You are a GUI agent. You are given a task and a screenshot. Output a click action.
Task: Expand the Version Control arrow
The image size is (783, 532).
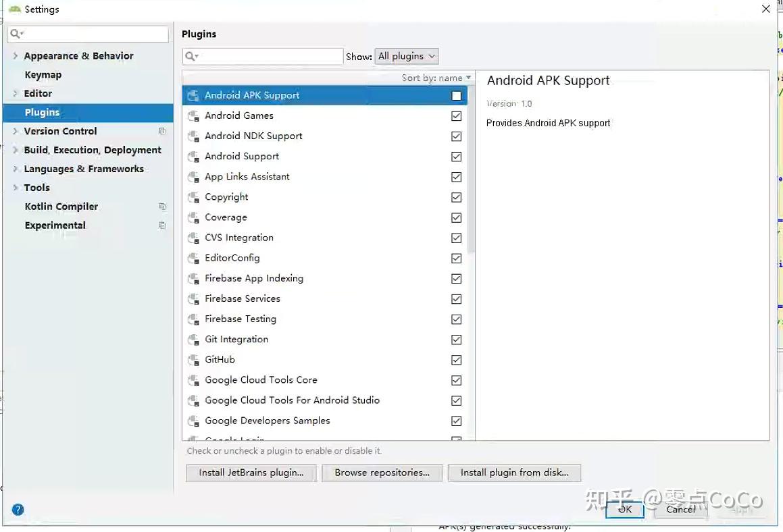click(x=16, y=131)
